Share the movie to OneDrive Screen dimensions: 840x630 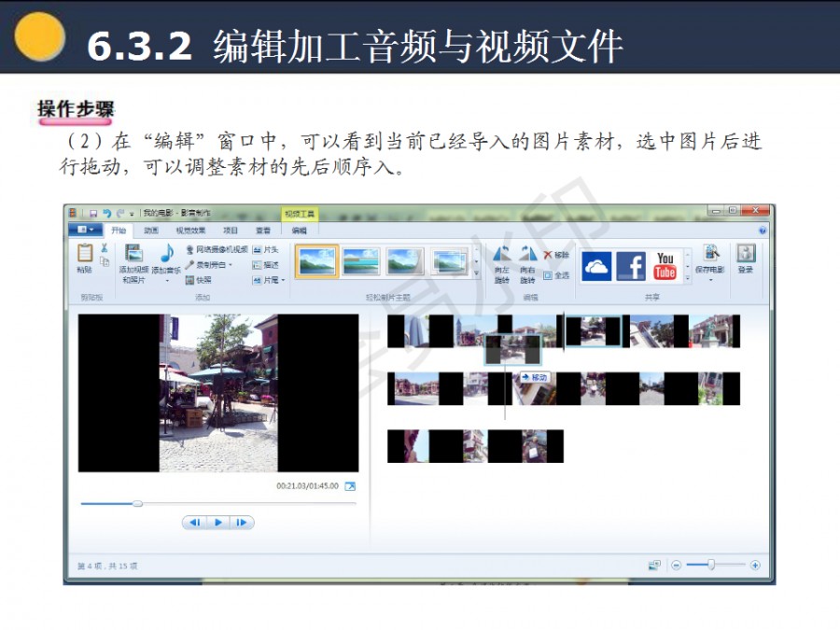pyautogui.click(x=597, y=267)
